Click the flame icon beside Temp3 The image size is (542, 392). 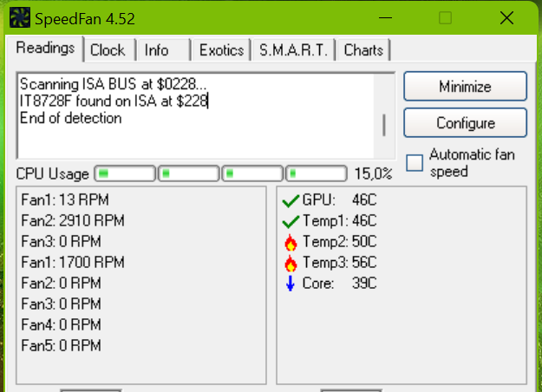pos(291,262)
